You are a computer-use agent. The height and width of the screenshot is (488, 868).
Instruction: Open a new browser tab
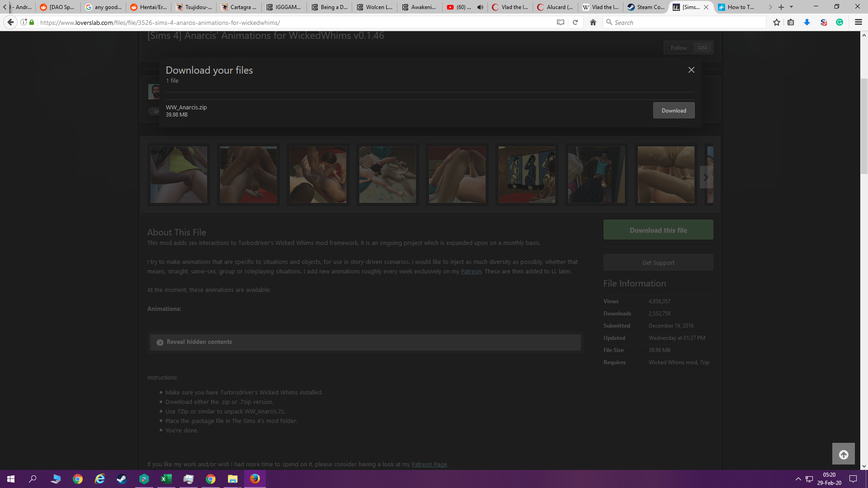pyautogui.click(x=781, y=7)
